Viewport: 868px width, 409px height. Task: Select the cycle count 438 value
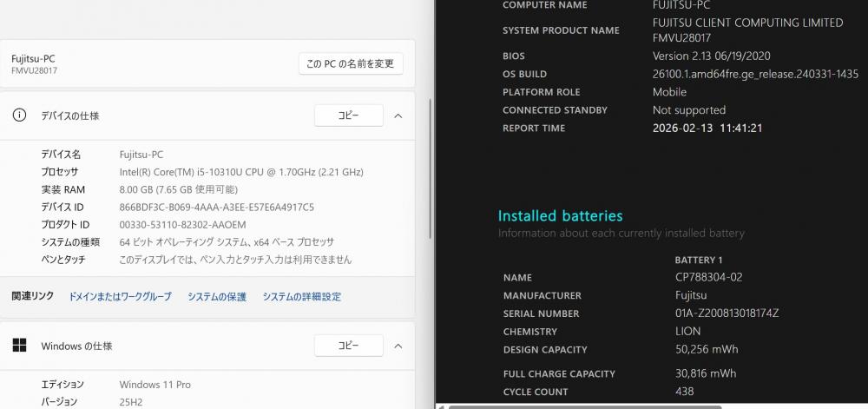[x=685, y=392]
